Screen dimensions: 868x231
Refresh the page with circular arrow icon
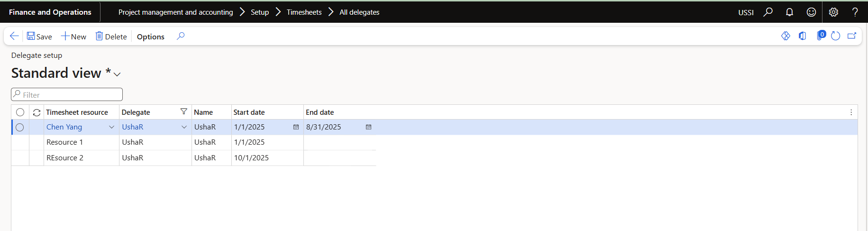coord(836,36)
